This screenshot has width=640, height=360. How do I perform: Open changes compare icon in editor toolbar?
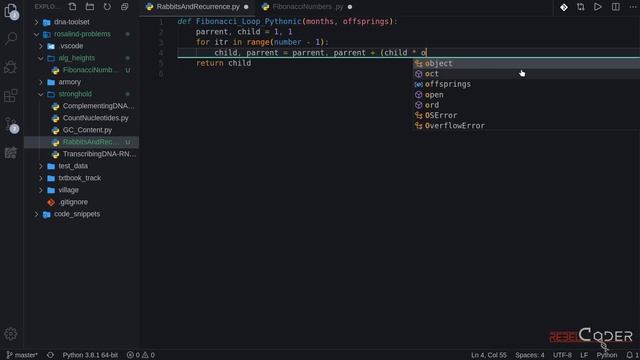pos(580,7)
